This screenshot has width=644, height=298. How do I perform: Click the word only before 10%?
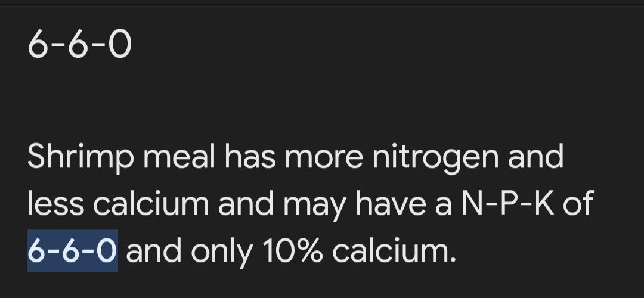coord(222,250)
